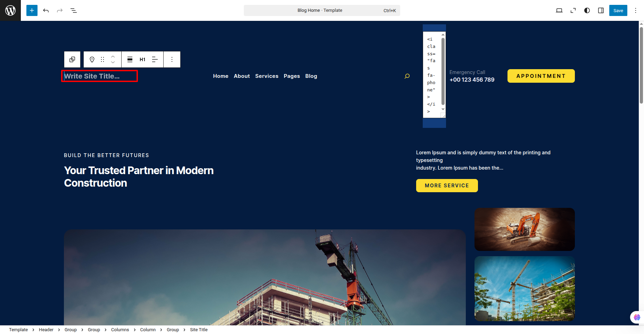
Task: Toggle the Document Overview list view
Action: pos(74,10)
